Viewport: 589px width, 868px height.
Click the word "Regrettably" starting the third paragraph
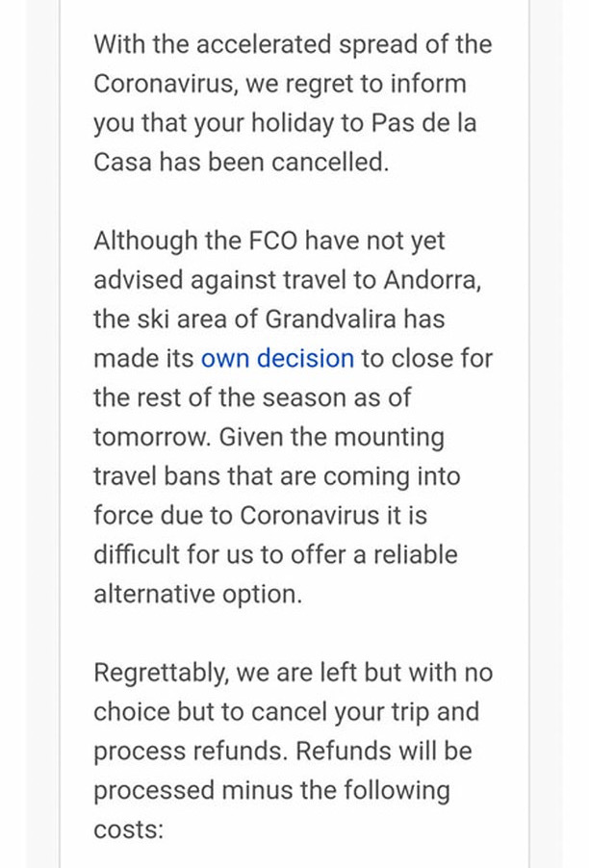click(161, 674)
